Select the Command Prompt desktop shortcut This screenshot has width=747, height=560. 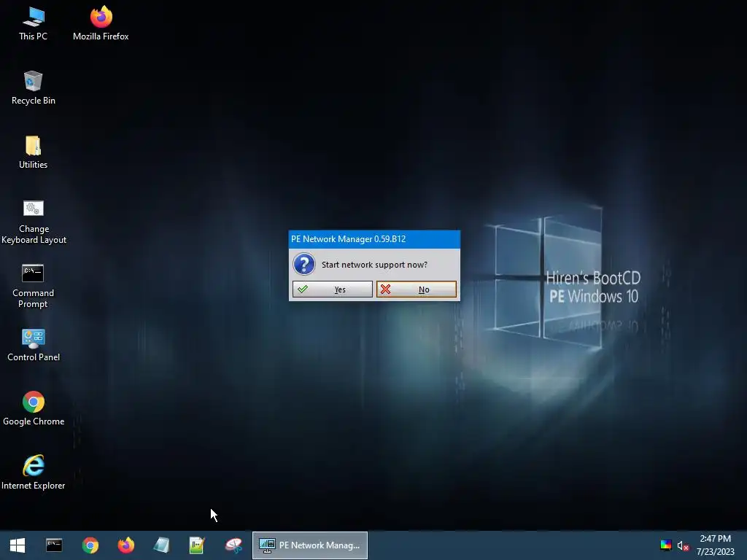click(33, 286)
